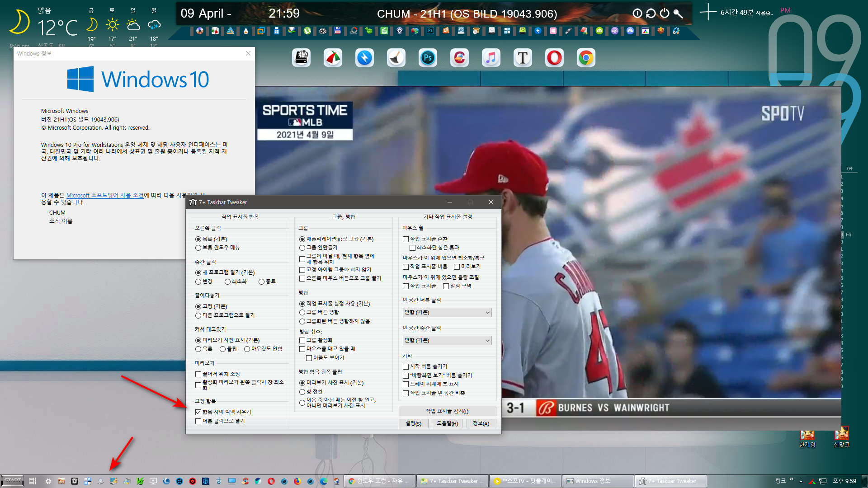Select 보통 윈도우 메뉴 radio button

coord(198,248)
